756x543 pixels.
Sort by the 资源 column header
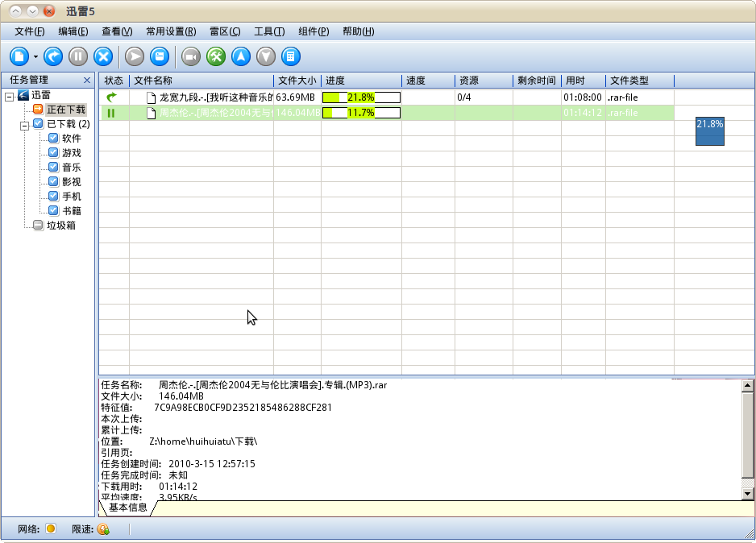click(484, 81)
